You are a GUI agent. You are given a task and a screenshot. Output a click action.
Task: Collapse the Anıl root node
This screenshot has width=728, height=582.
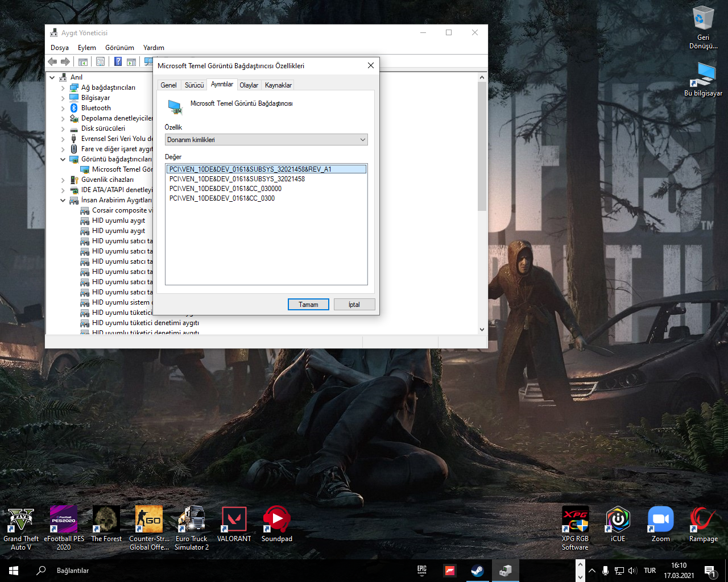coord(52,77)
